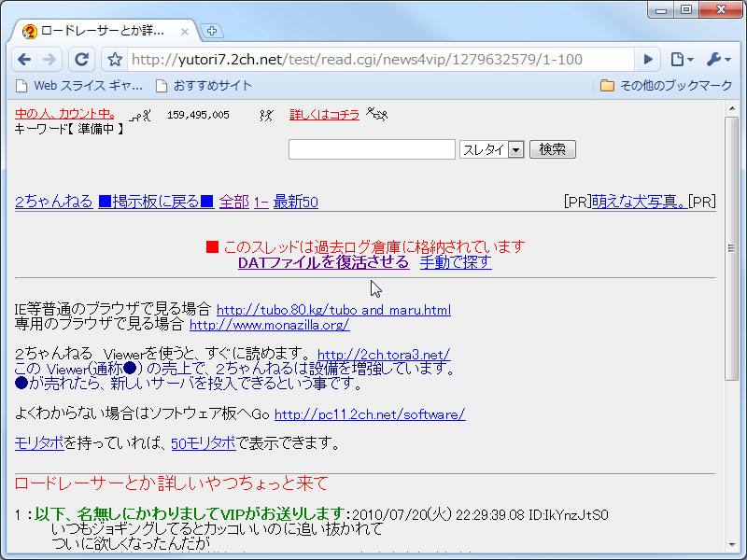Open a new tab with the plus icon
The width and height of the screenshot is (747, 560).
pos(211,29)
